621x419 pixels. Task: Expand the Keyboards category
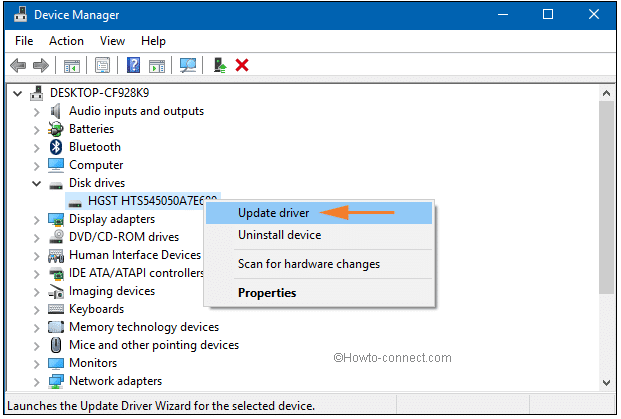(37, 309)
